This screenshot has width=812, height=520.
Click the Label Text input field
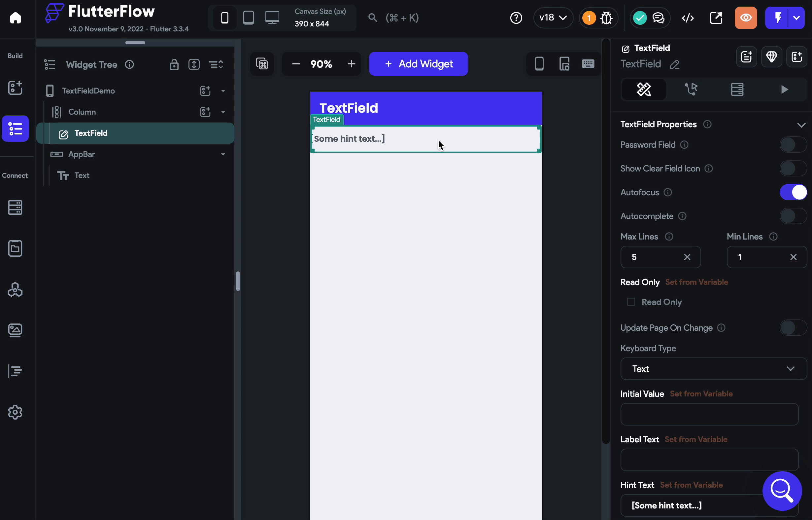[709, 460]
